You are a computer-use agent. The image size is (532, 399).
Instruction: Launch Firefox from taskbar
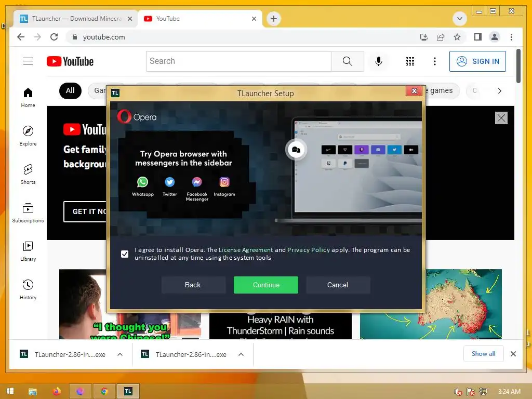tap(57, 392)
